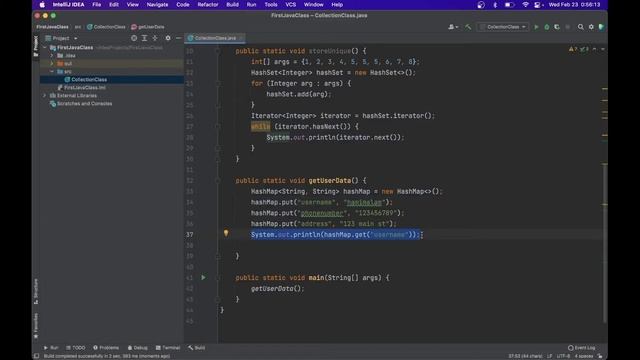The image size is (640, 360).
Task: Open the Problems tool window
Action: [106, 348]
